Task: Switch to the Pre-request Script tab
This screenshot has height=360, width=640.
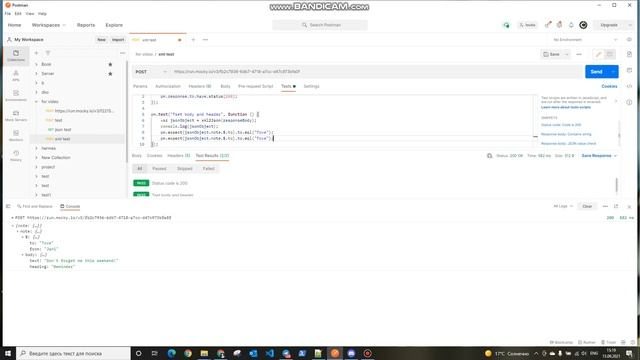Action: [256, 86]
